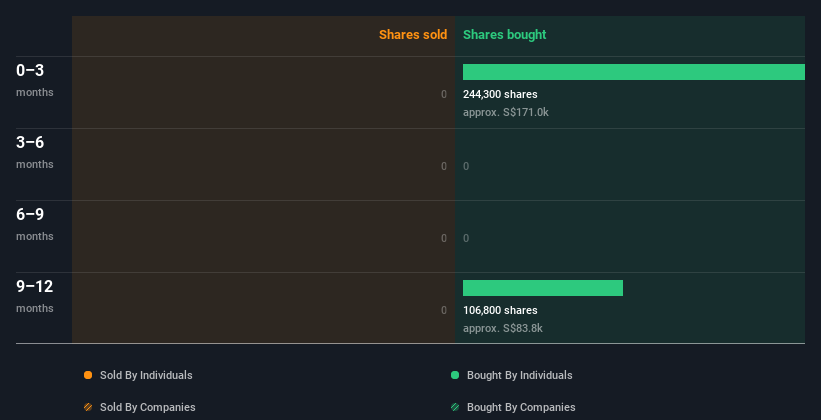Click the 244,300 shares value text
The height and width of the screenshot is (420, 821).
coord(500,94)
